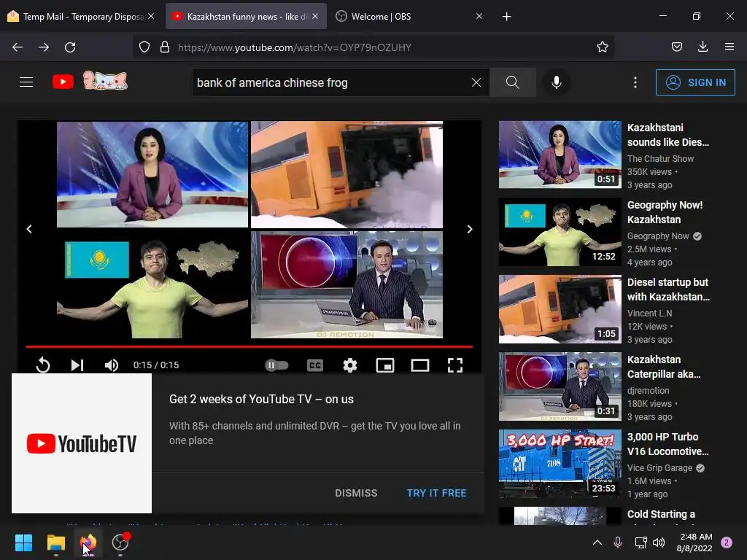This screenshot has width=747, height=560.
Task: Click the URL address bar
Action: point(373,47)
